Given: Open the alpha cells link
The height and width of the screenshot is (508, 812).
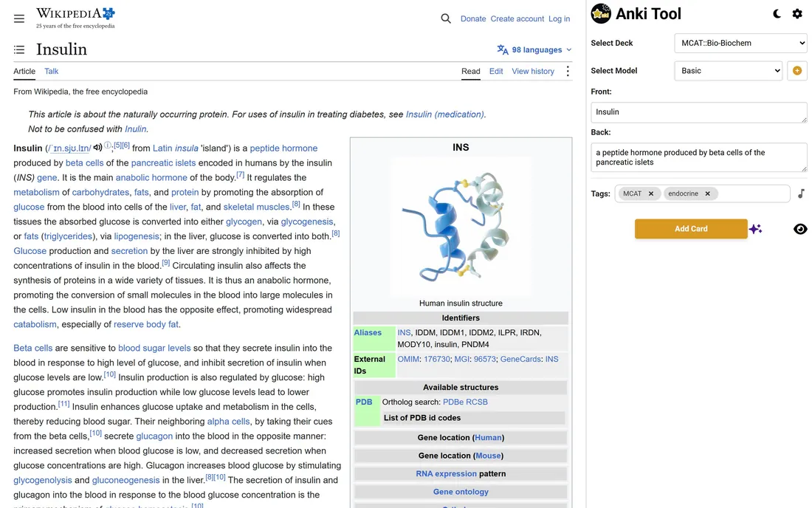Looking at the screenshot, I should point(228,422).
